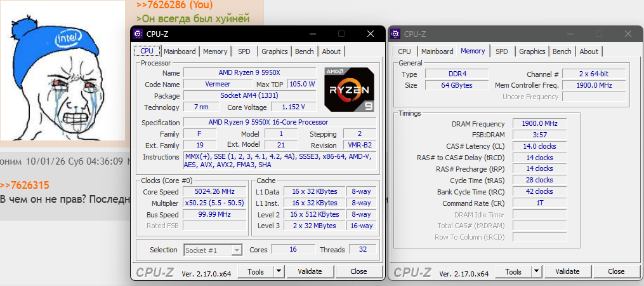
Task: Click Tools button in left CPU-Z window
Action: (x=256, y=271)
